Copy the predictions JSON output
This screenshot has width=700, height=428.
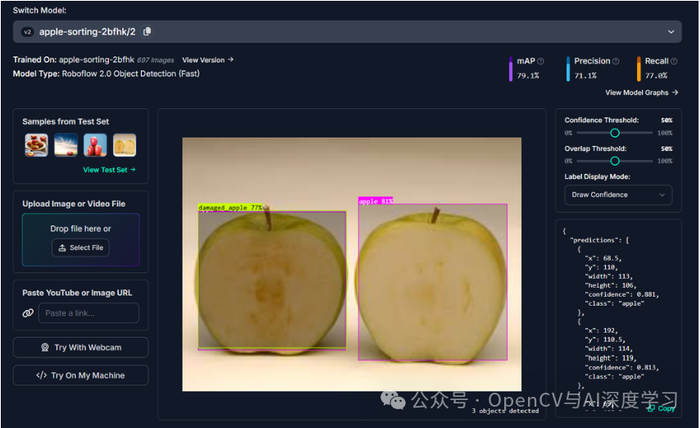coord(662,408)
